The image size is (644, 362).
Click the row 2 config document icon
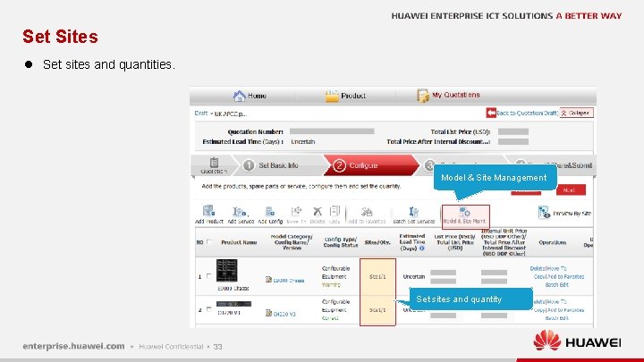coord(268,313)
